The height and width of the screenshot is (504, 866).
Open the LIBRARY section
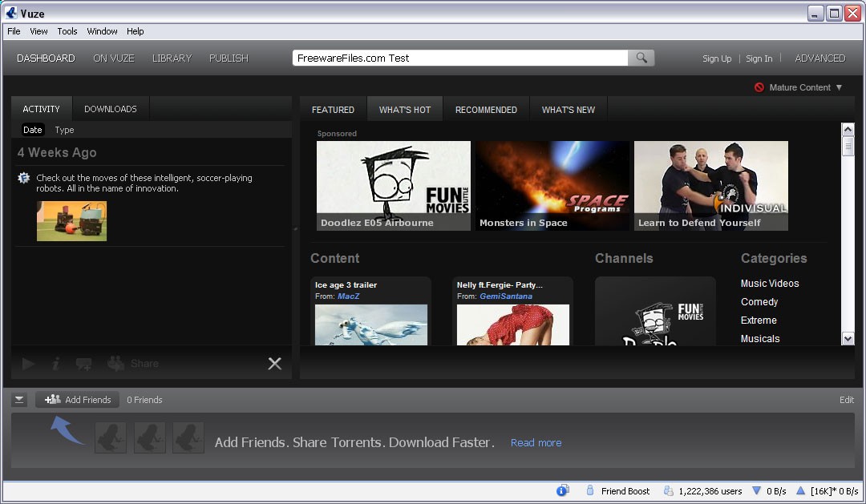pyautogui.click(x=172, y=58)
